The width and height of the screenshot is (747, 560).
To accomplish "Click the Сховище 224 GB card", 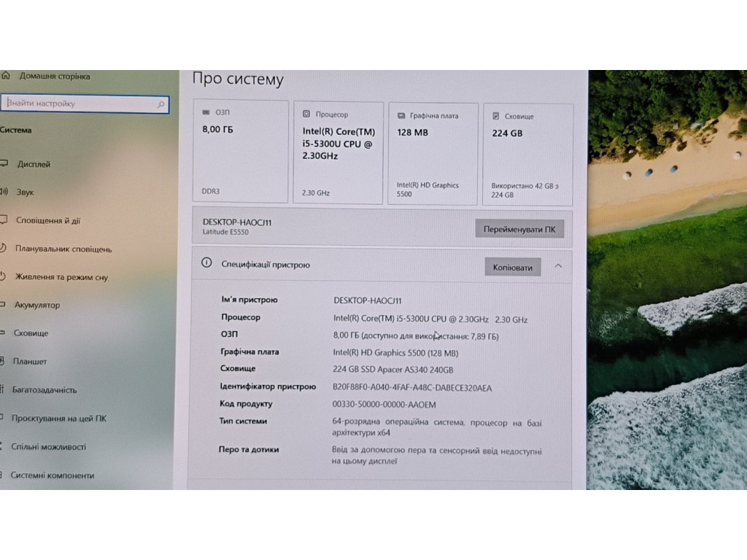I will 527,154.
